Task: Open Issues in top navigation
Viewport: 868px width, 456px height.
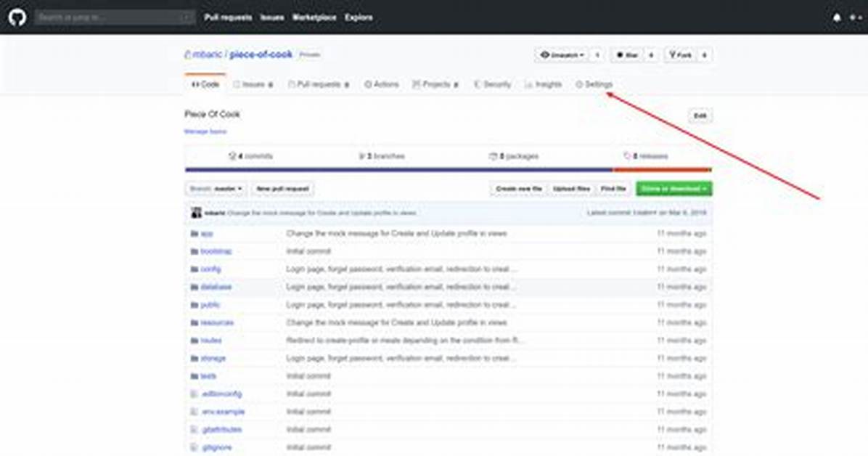Action: click(272, 17)
